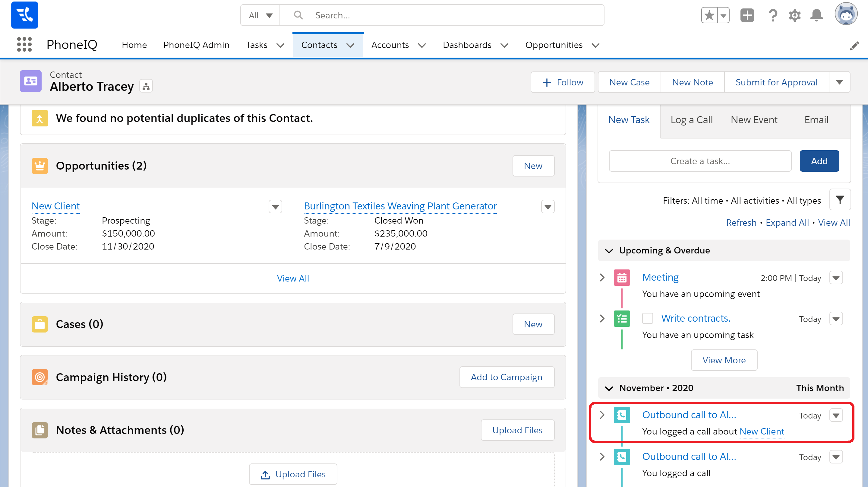Open the Accounts navigation tab
This screenshot has width=868, height=487.
tap(390, 45)
